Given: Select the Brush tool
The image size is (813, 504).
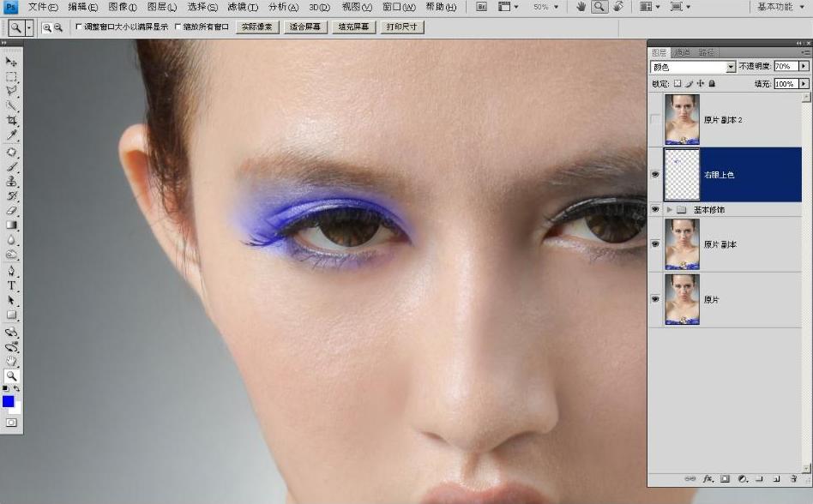Looking at the screenshot, I should [x=11, y=167].
